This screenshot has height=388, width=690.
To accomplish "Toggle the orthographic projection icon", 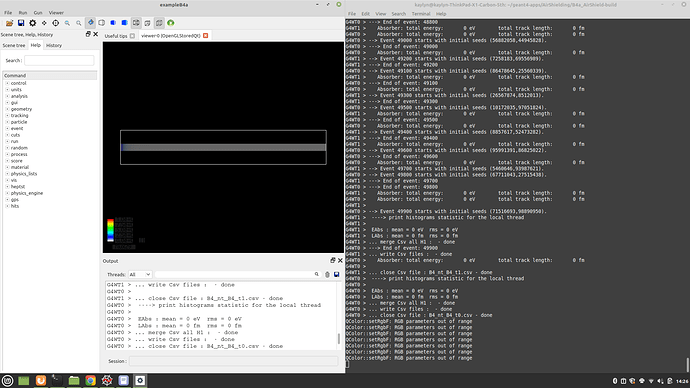I will coord(159,23).
